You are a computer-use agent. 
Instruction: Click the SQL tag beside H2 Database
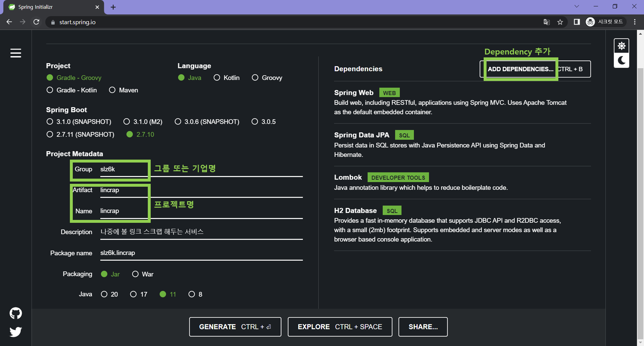point(392,211)
